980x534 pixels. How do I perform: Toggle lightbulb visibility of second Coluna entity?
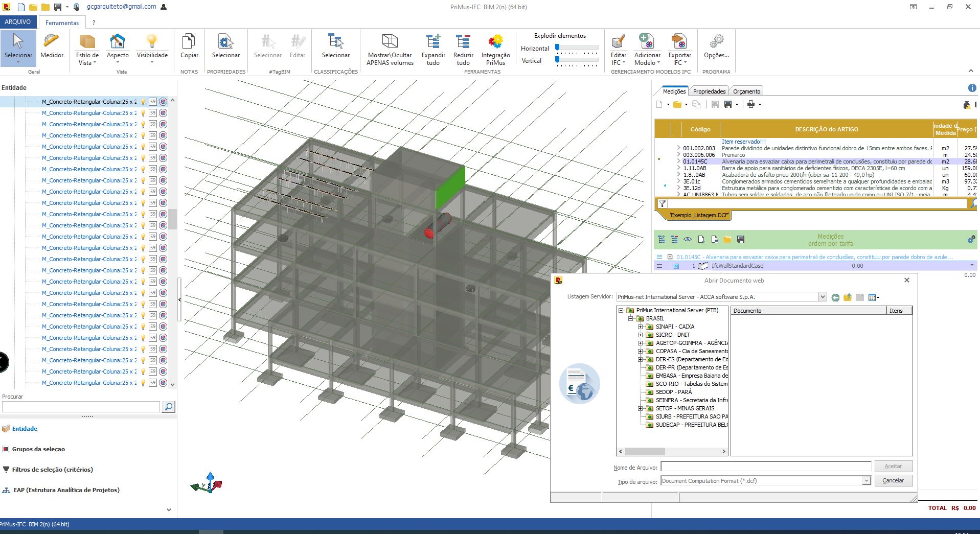coord(143,113)
